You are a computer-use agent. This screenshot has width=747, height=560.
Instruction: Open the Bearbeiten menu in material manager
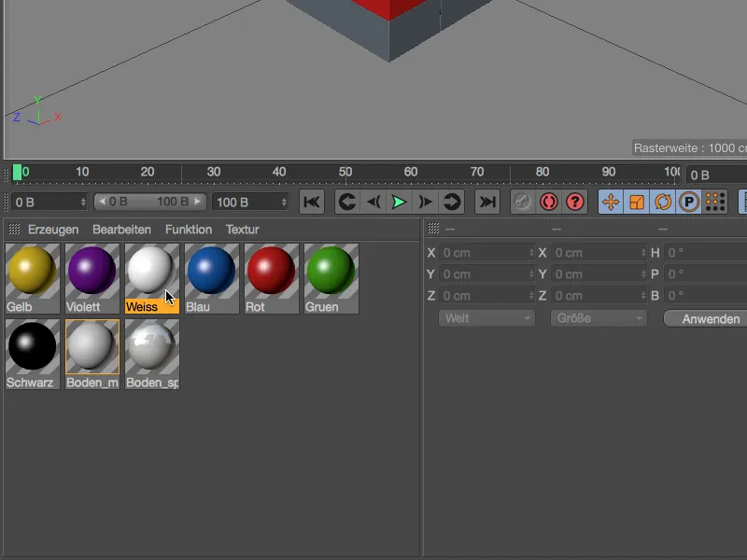pyautogui.click(x=121, y=230)
